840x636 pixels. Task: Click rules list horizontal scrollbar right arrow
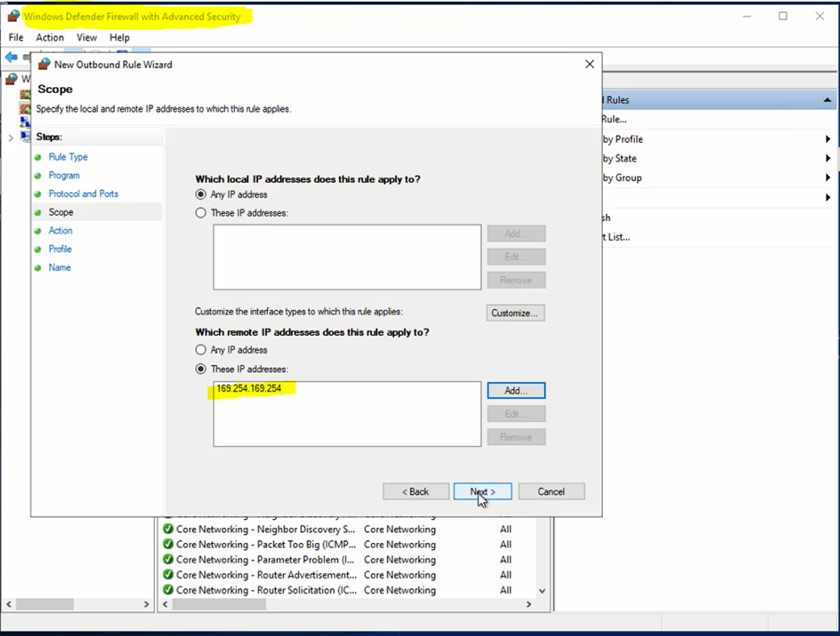529,605
